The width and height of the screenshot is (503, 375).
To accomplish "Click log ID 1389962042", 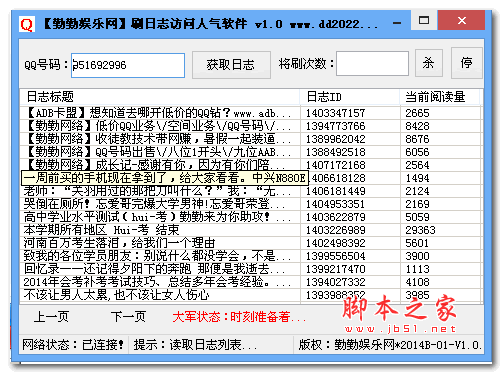I will click(x=336, y=139).
